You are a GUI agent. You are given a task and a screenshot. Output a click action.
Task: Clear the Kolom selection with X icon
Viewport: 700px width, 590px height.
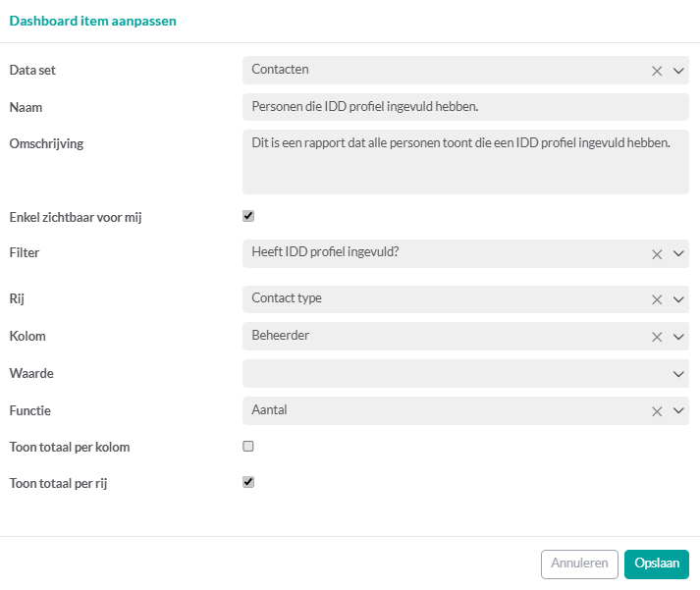[657, 337]
